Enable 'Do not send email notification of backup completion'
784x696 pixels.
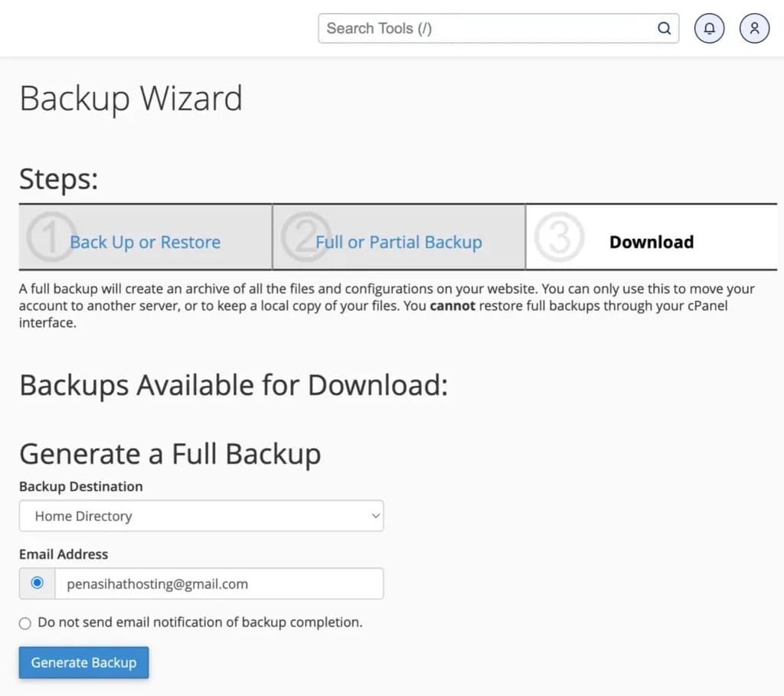tap(25, 622)
